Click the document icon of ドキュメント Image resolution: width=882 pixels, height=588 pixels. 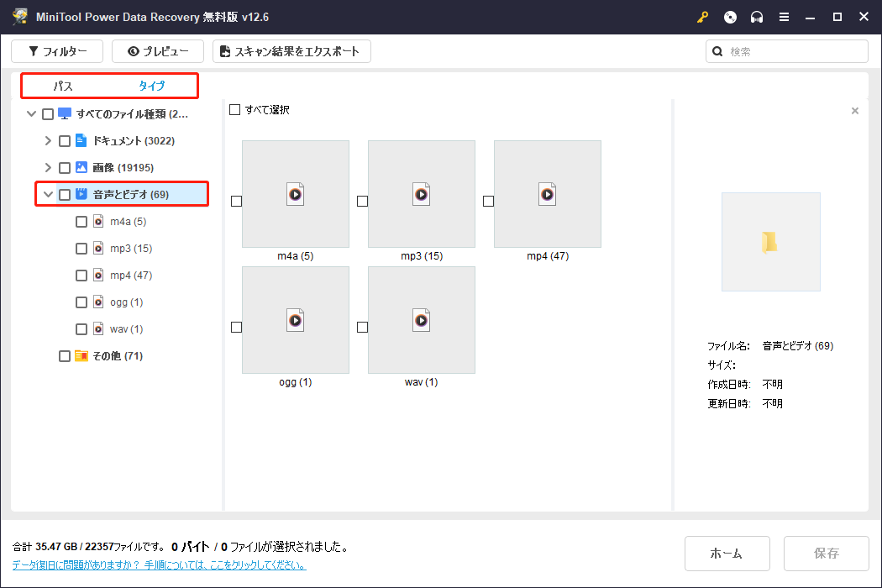click(x=81, y=140)
